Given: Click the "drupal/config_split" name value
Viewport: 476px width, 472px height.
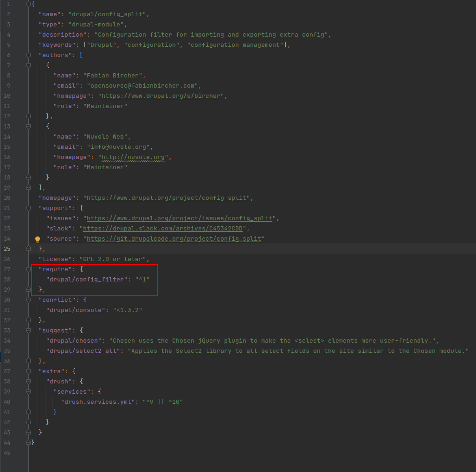Looking at the screenshot, I should 107,14.
